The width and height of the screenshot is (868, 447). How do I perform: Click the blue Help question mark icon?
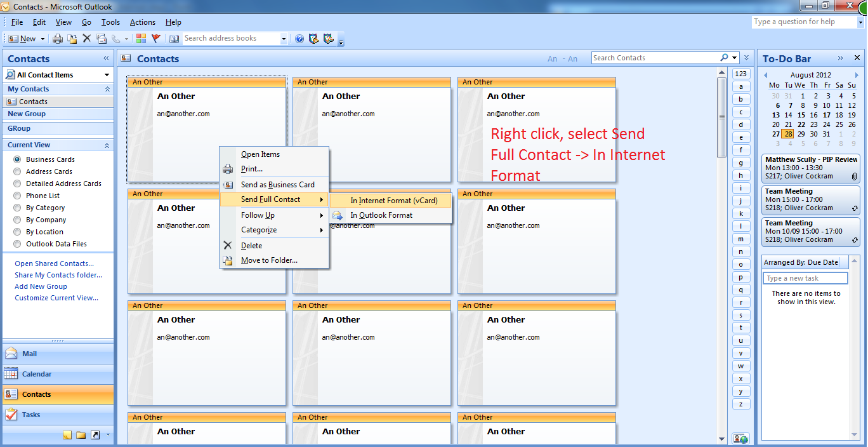point(299,39)
